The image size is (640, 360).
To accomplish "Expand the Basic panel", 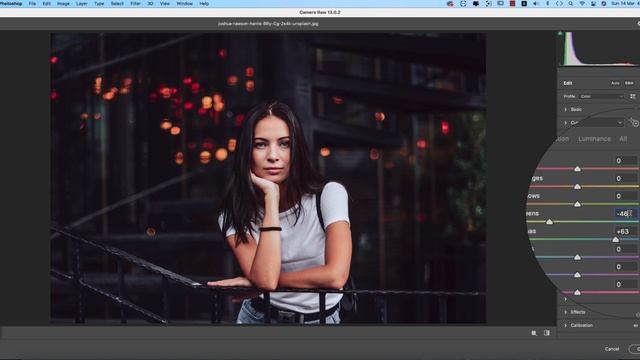I will [565, 109].
